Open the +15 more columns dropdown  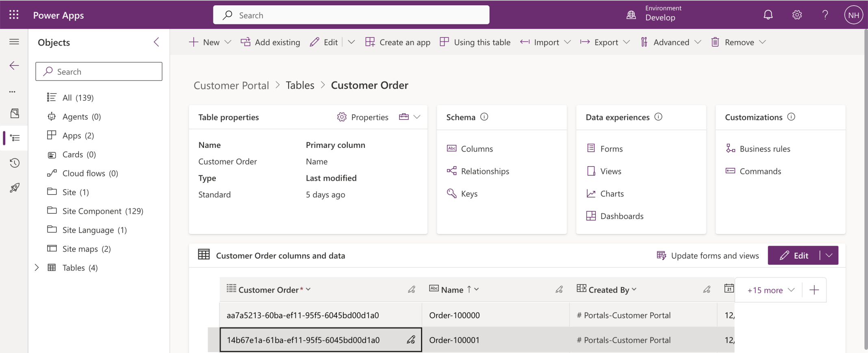click(x=770, y=290)
